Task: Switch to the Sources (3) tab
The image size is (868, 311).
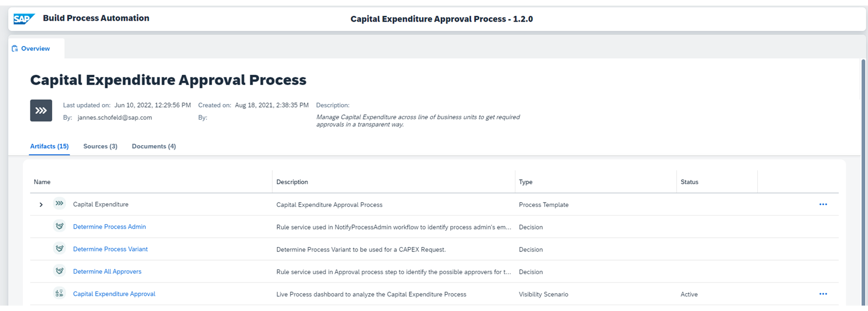Action: click(100, 146)
